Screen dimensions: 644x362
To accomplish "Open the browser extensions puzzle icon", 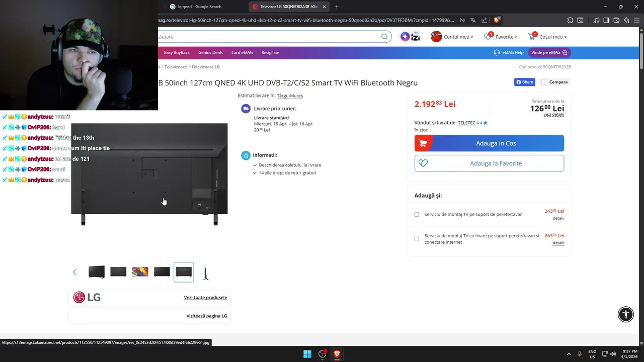I will [x=570, y=20].
